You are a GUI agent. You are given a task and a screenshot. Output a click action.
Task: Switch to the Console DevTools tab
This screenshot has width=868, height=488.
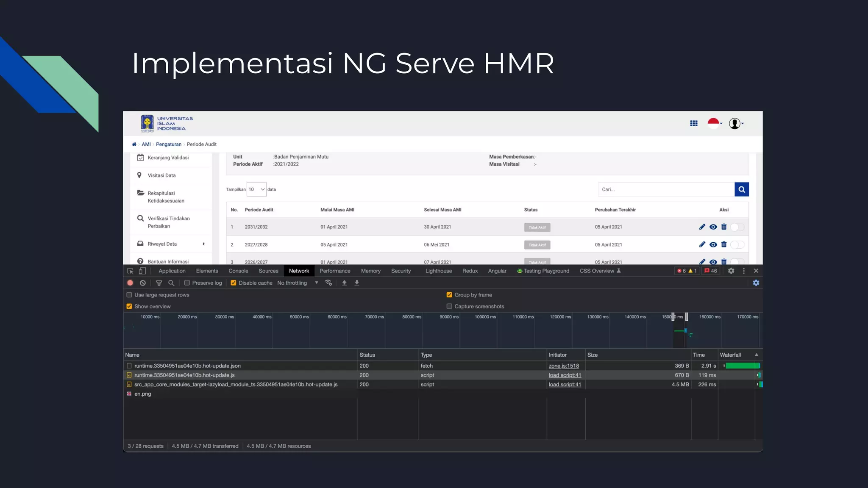(x=238, y=271)
